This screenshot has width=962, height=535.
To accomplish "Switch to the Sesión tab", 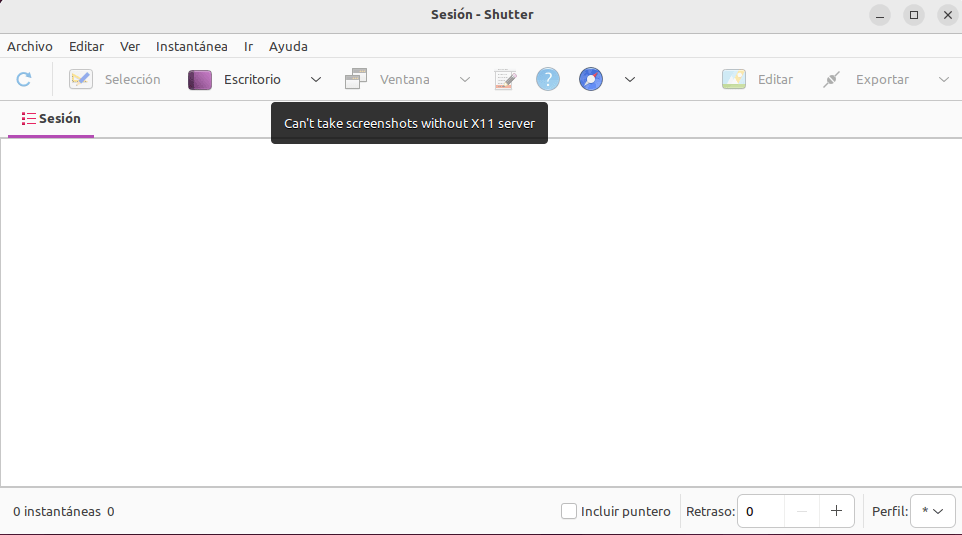I will click(x=51, y=119).
